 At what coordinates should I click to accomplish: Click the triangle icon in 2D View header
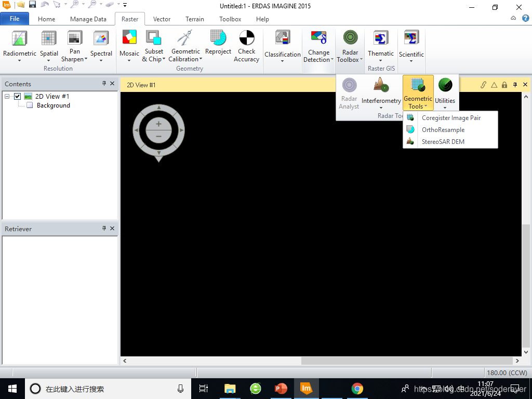(x=494, y=85)
